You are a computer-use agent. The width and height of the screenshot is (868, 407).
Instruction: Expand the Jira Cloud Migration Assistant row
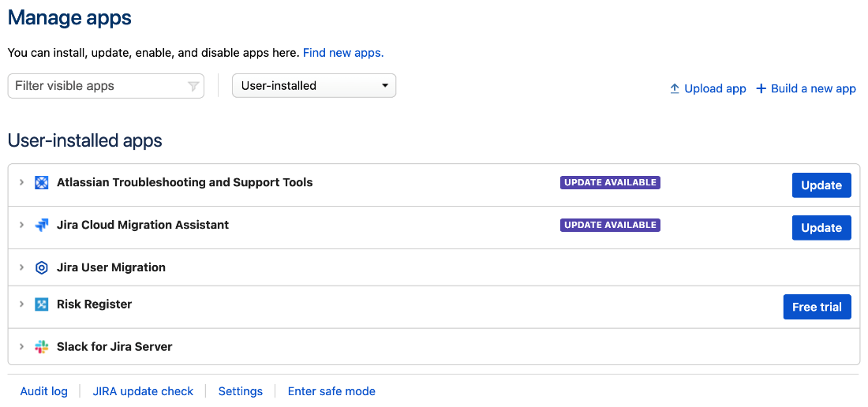coord(21,225)
